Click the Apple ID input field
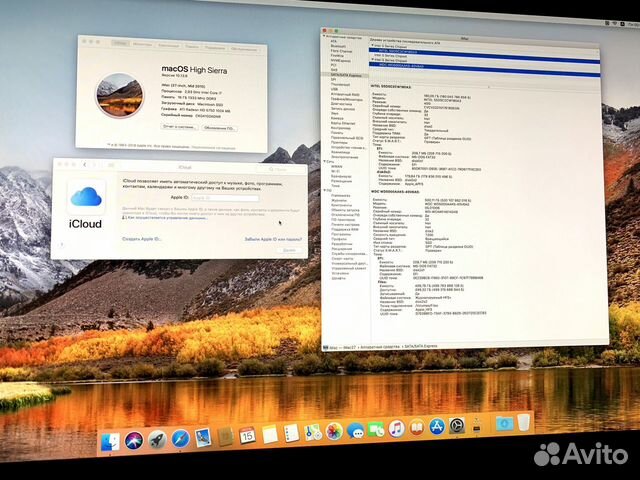 point(225,198)
